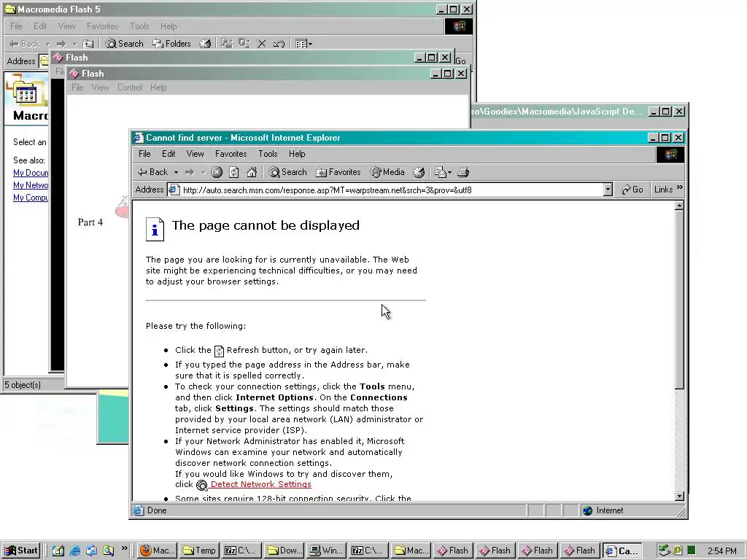Click the Refresh icon inside the error page text
This screenshot has width=747, height=560.
[x=219, y=351]
